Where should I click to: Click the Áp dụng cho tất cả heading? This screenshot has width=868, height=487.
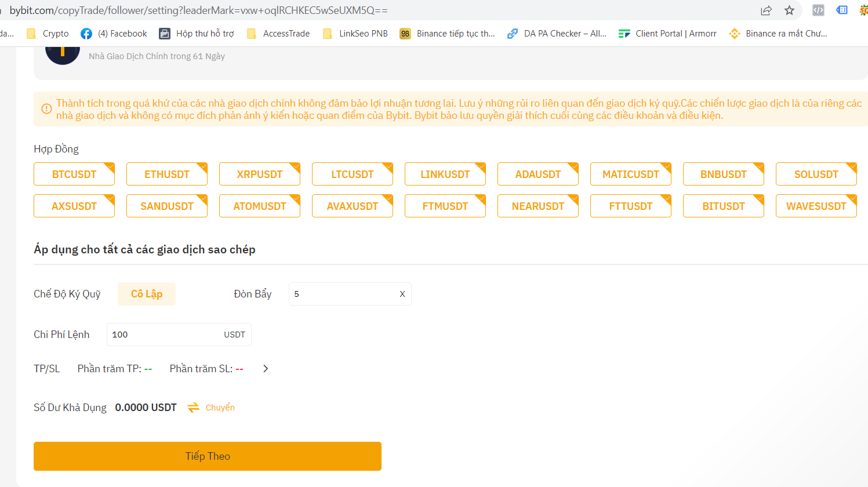click(144, 249)
